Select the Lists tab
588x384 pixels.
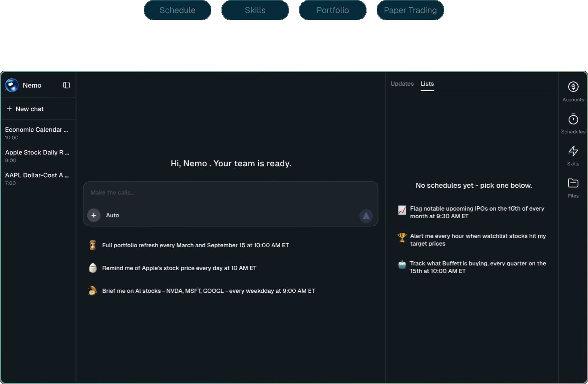click(427, 84)
